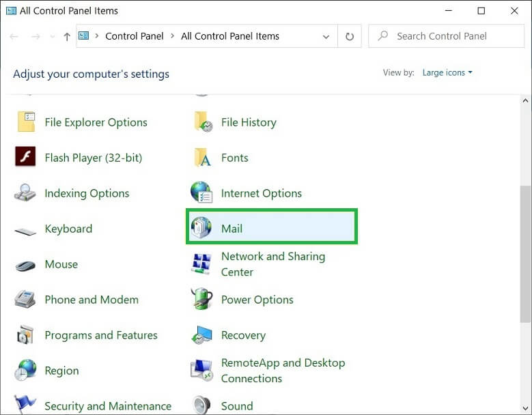Viewport: 532px width, 415px height.
Task: Click the scrollbar down arrow
Action: click(x=526, y=408)
